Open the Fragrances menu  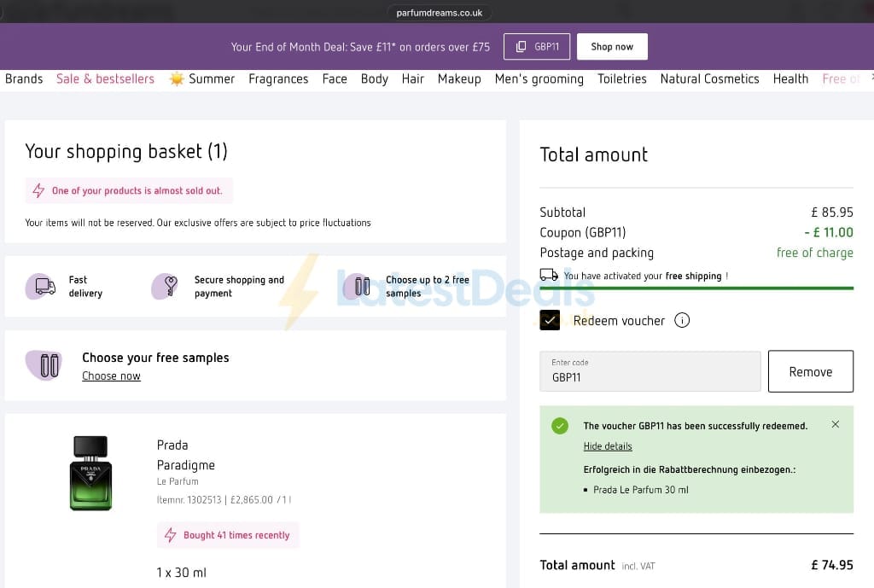(x=278, y=79)
